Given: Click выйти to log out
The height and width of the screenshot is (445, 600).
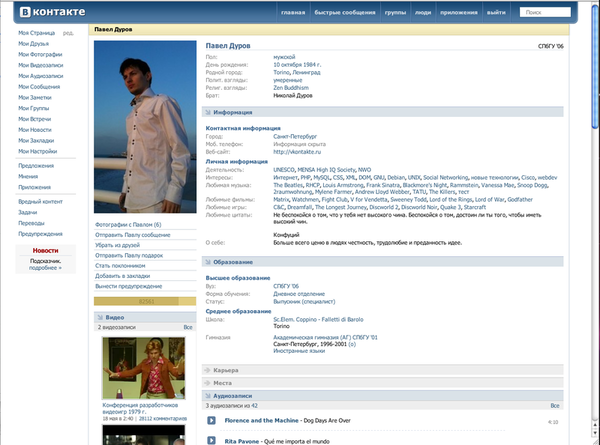Looking at the screenshot, I should point(496,12).
